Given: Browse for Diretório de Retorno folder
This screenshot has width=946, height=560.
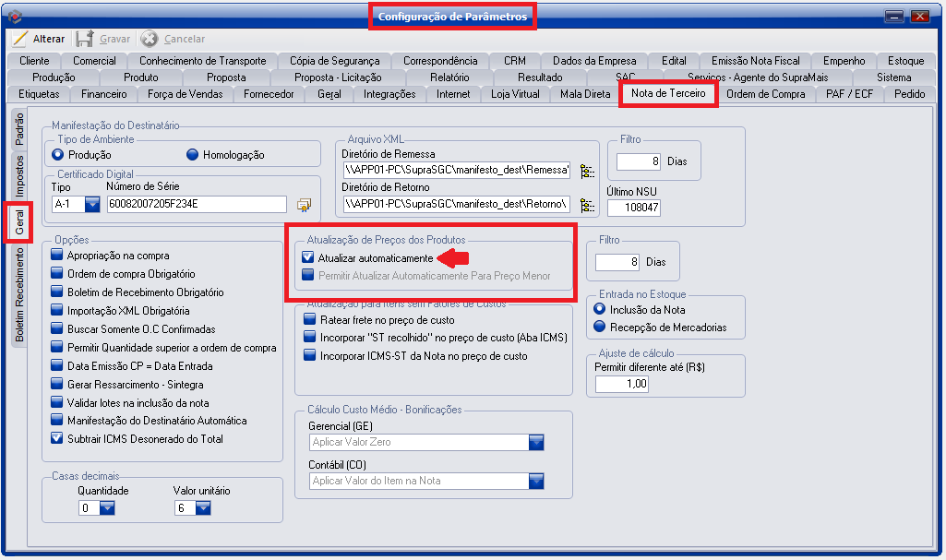Looking at the screenshot, I should click(586, 204).
